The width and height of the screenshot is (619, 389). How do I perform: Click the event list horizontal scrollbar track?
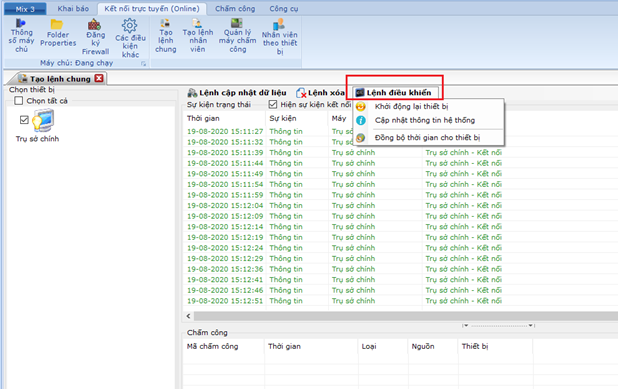click(406, 316)
